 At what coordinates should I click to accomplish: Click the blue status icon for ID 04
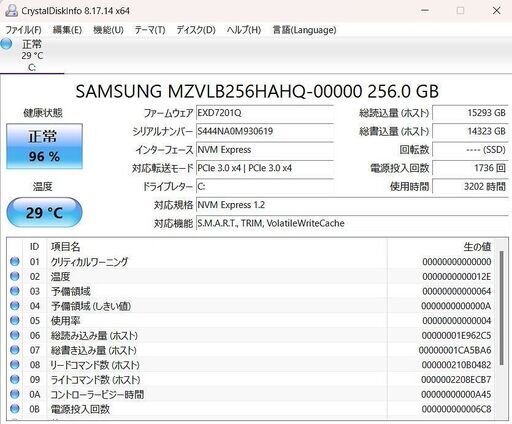15,306
